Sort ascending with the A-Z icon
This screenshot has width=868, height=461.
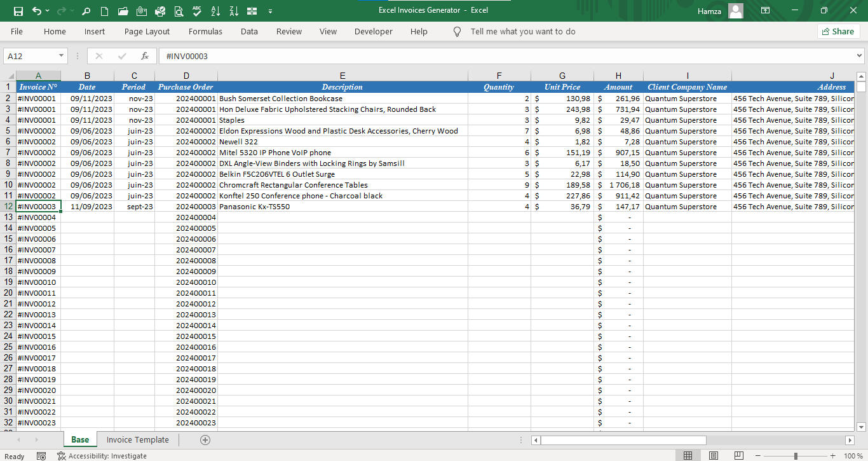(x=215, y=11)
